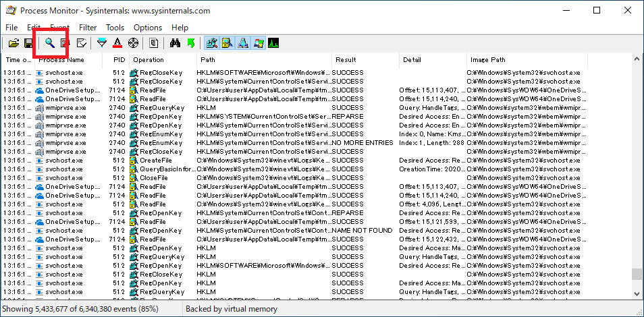Click the Detail column header
The image size is (644, 317).
433,60
